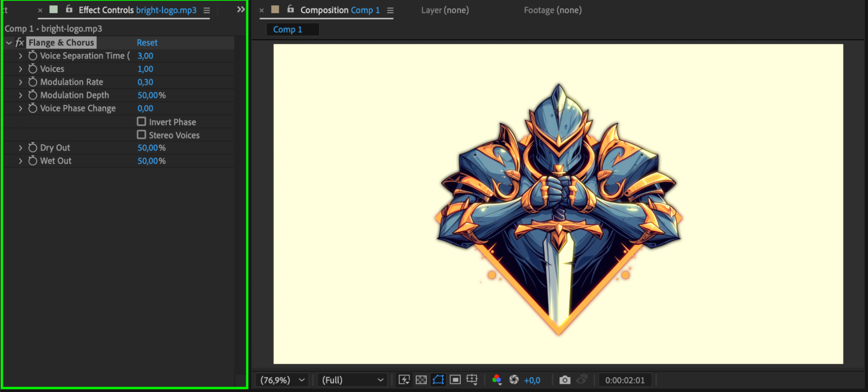Toggle the Flange & Chorus fx switch

click(x=20, y=43)
